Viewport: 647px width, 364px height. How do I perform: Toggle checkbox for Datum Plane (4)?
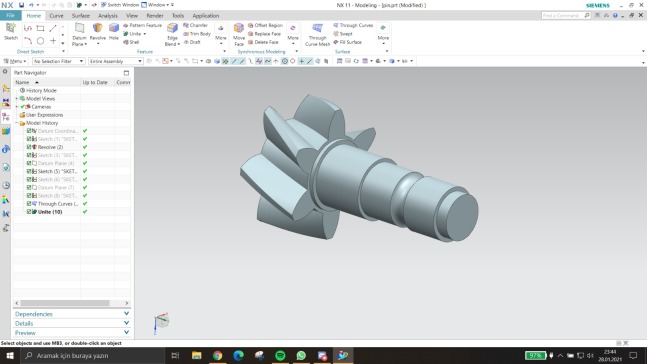(29, 163)
